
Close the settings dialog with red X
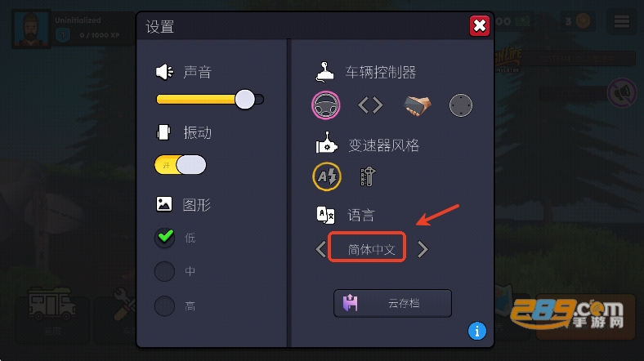click(x=479, y=26)
